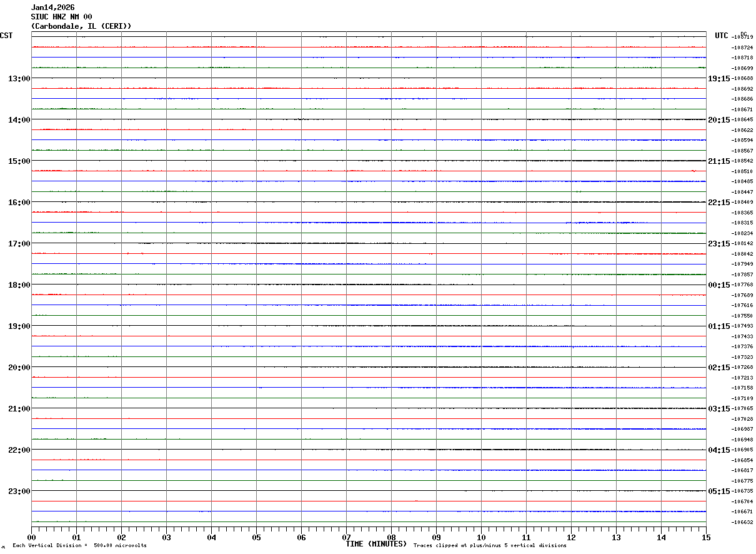This screenshot has height=554, width=756.
Task: Click the 23:00 CST time label
Action: 19,491
